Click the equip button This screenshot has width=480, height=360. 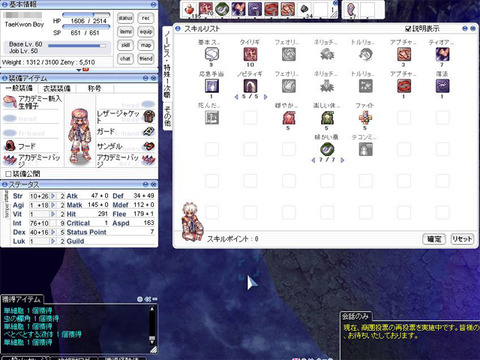click(146, 32)
